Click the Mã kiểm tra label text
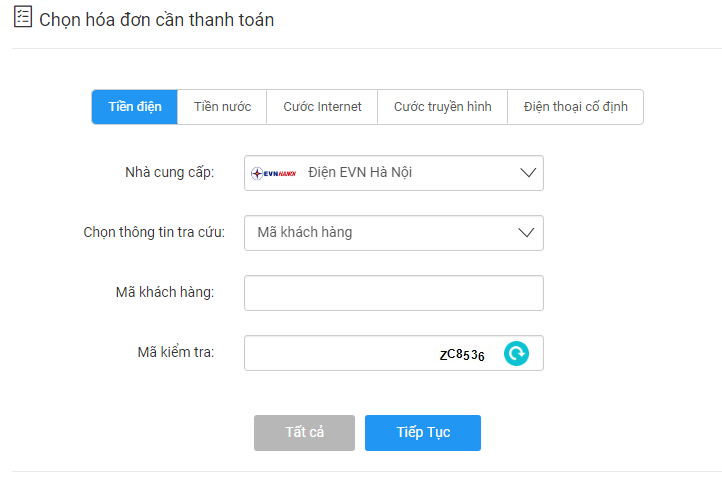Image resolution: width=722 pixels, height=479 pixels. coord(175,352)
